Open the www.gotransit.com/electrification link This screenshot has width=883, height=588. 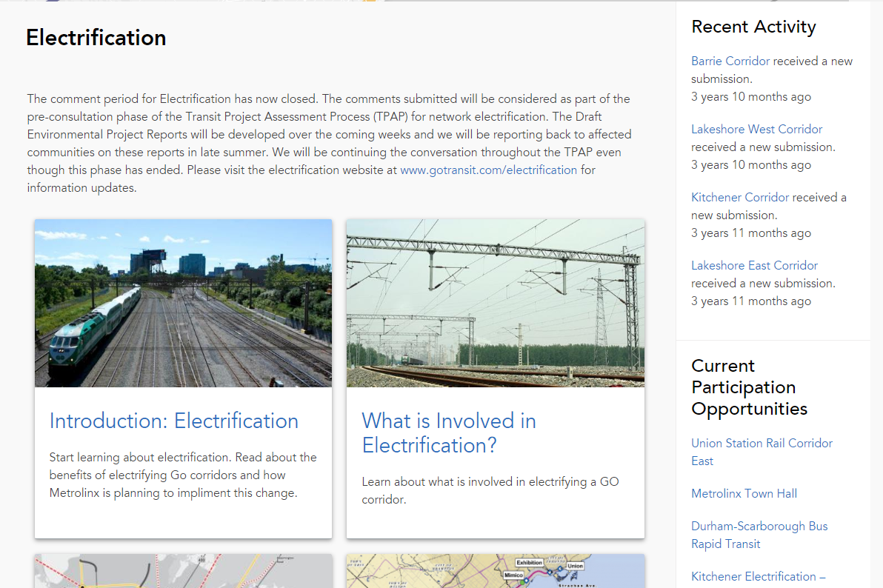pos(488,170)
